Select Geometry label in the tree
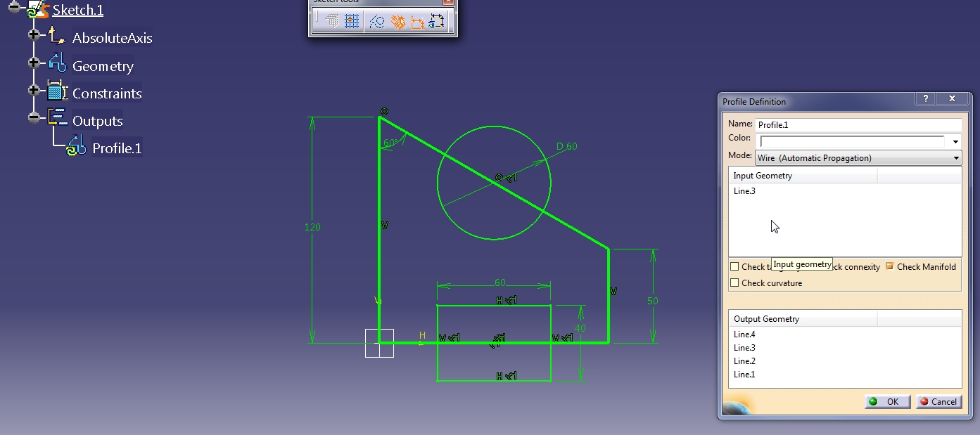This screenshot has height=435, width=980. pos(103,66)
